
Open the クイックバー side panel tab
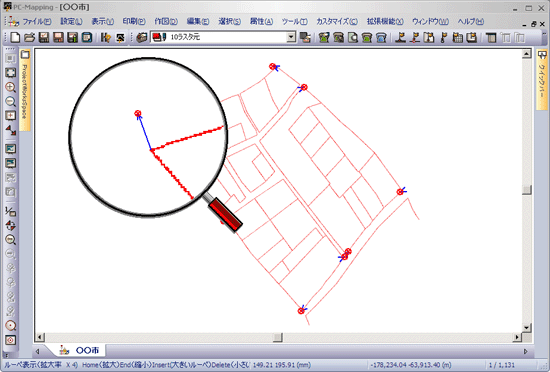[542, 80]
